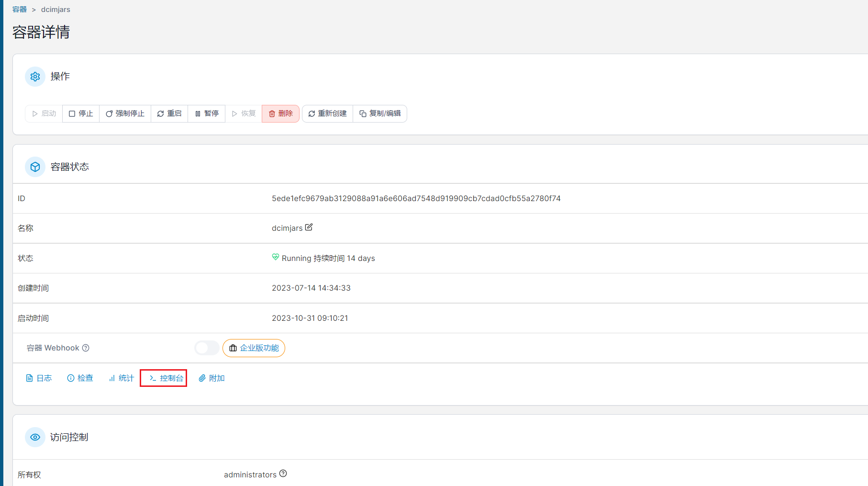868x486 pixels.
Task: Click the 启动 start button
Action: (44, 113)
